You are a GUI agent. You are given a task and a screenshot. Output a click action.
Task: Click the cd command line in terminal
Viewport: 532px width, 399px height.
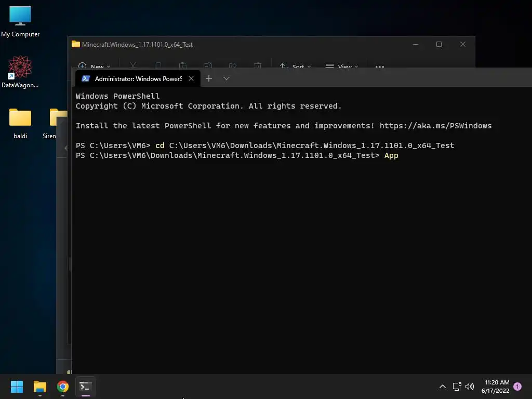pyautogui.click(x=265, y=145)
